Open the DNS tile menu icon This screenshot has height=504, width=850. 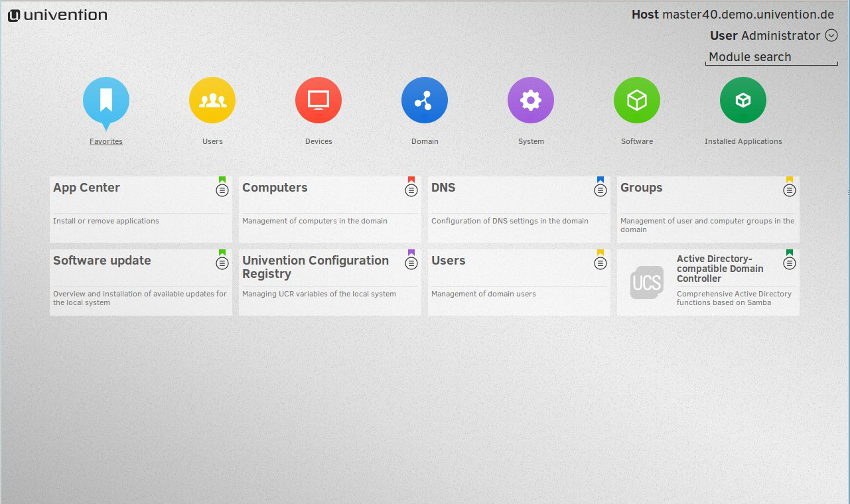tap(601, 190)
